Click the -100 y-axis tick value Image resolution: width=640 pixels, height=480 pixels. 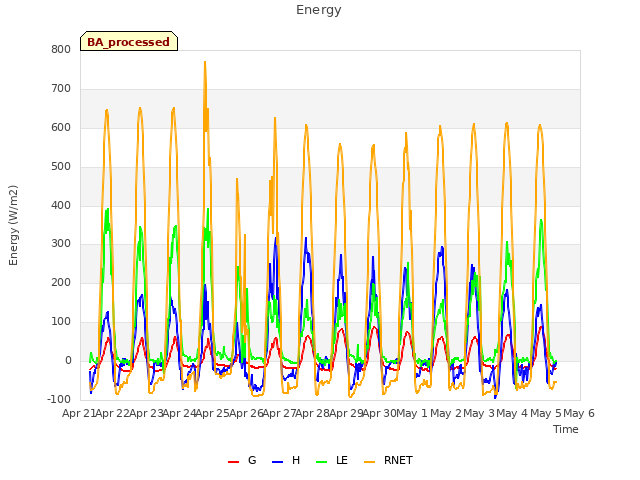[59, 399]
